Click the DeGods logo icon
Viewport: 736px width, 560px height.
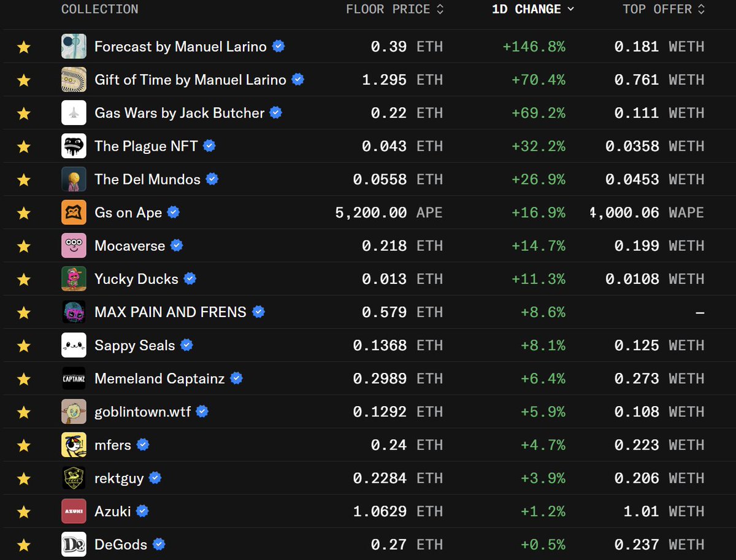(74, 544)
